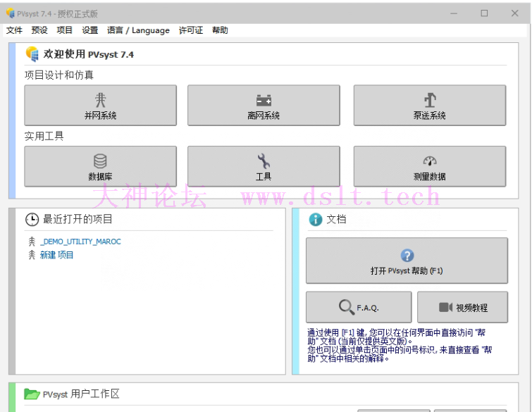This screenshot has height=412, width=532.
Task: Close the PVsyst window
Action: point(514,13)
